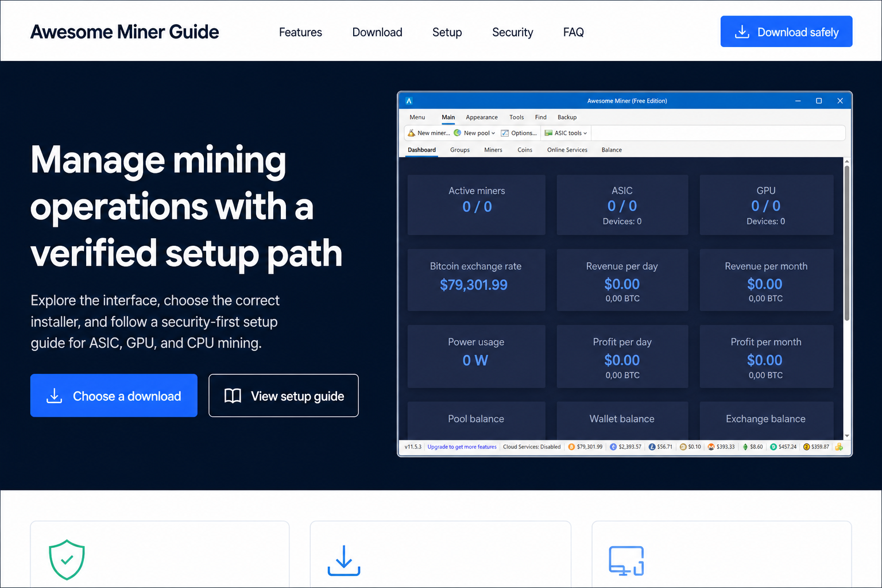The height and width of the screenshot is (588, 882).
Task: Click the Options checklist toolbar icon
Action: click(505, 133)
